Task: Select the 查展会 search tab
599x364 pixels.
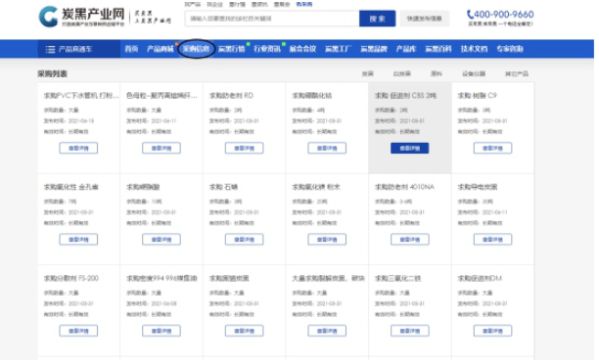Action: tap(282, 4)
